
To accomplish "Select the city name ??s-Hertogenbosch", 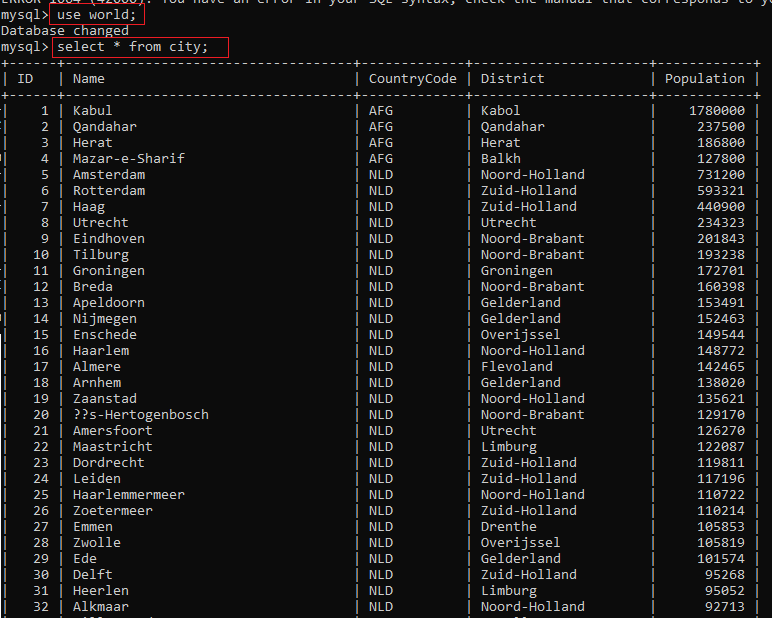I will tap(141, 415).
